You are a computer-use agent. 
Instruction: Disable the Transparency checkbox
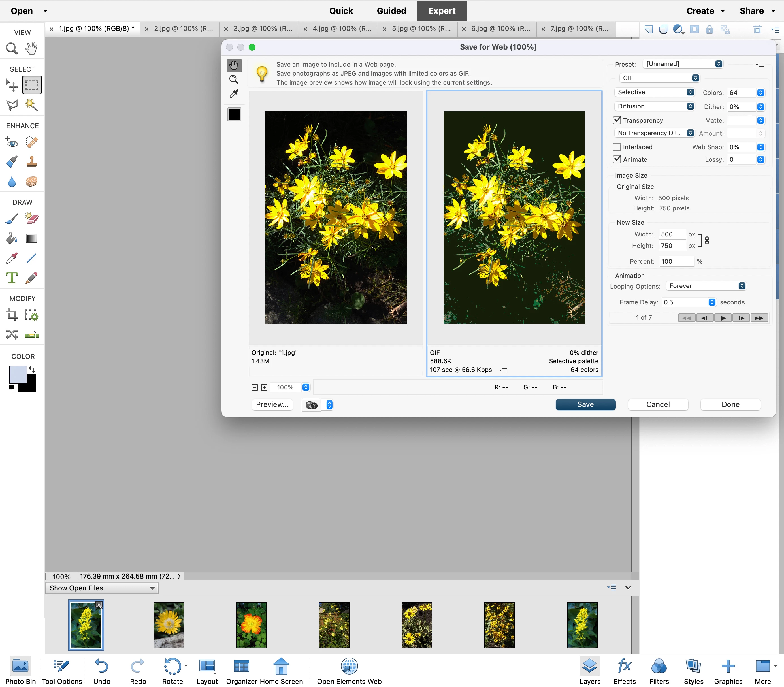click(x=617, y=120)
